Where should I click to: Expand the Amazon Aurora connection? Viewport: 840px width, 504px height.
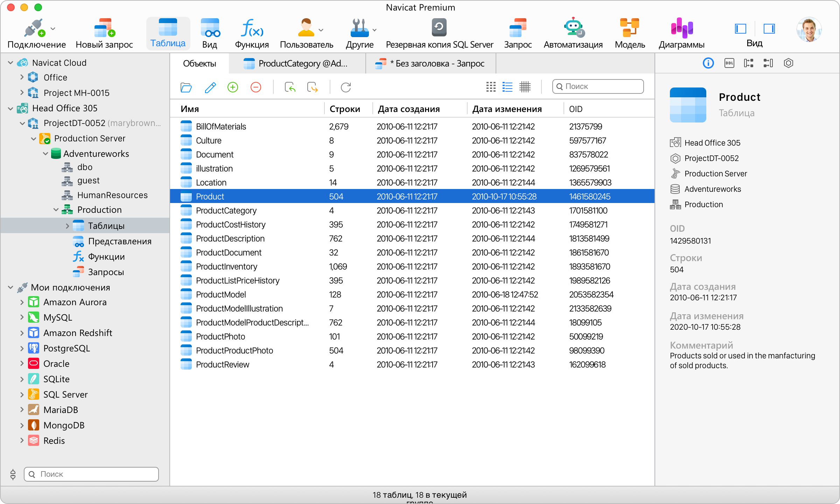pyautogui.click(x=22, y=302)
